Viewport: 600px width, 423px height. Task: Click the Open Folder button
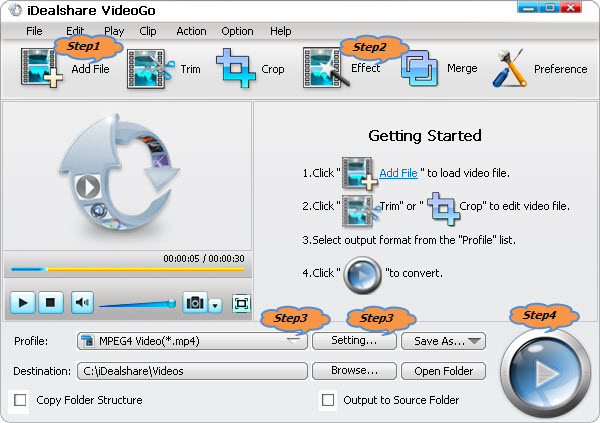point(443,371)
